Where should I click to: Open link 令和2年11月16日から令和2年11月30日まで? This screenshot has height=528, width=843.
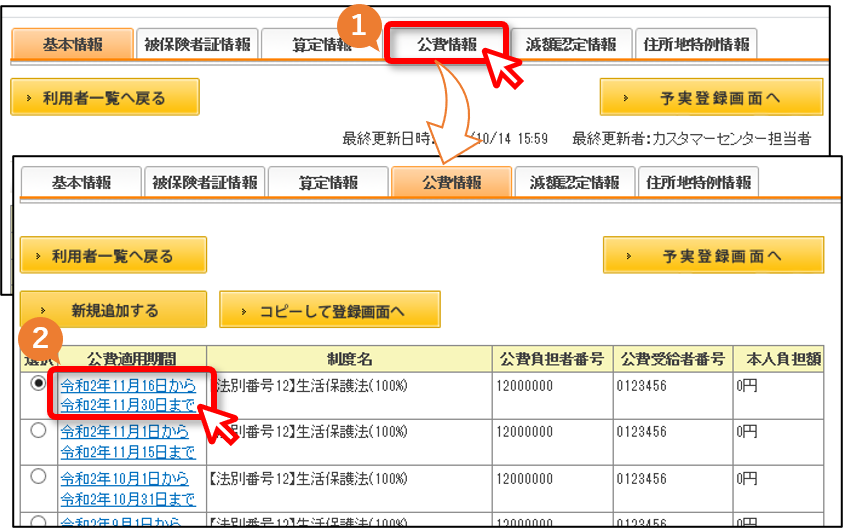[128, 395]
